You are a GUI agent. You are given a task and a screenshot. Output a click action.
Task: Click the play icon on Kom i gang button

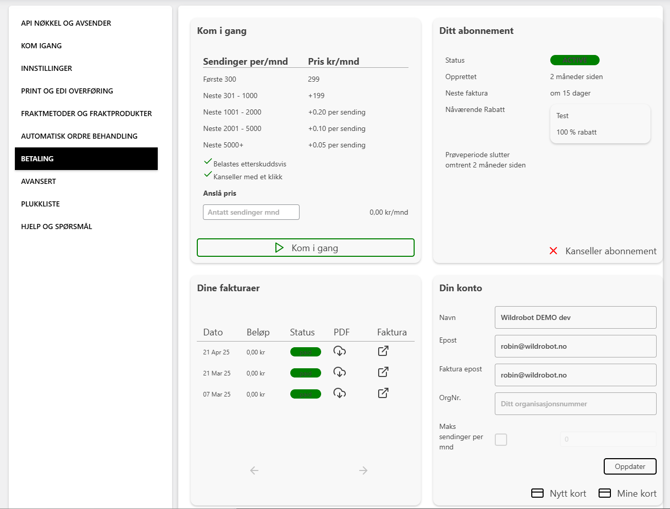pos(279,248)
